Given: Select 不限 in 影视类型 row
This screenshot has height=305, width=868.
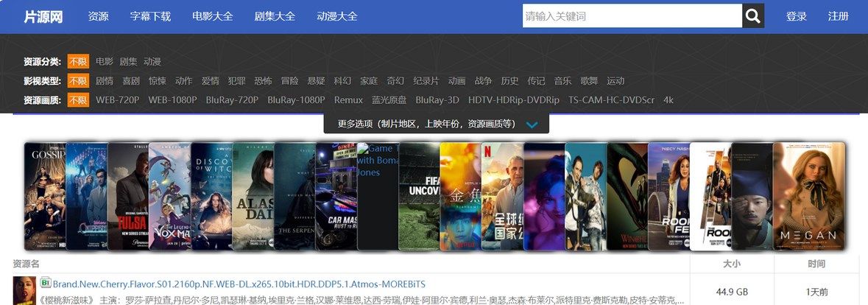Looking at the screenshot, I should tap(78, 81).
